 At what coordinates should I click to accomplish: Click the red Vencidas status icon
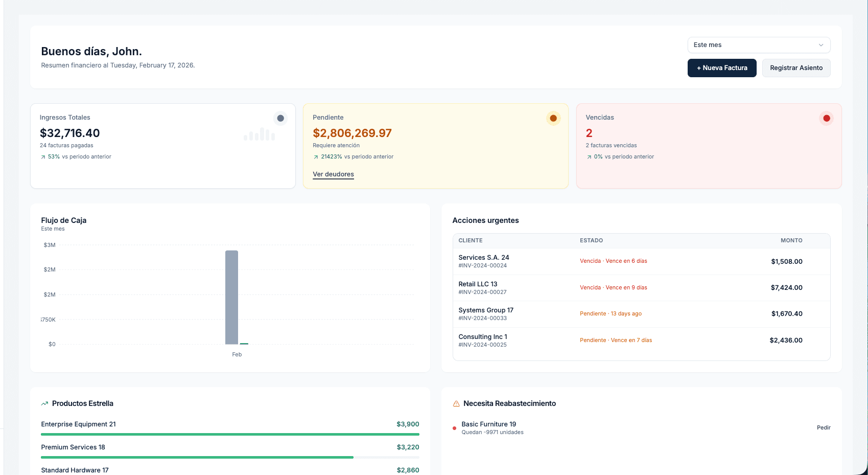(826, 118)
